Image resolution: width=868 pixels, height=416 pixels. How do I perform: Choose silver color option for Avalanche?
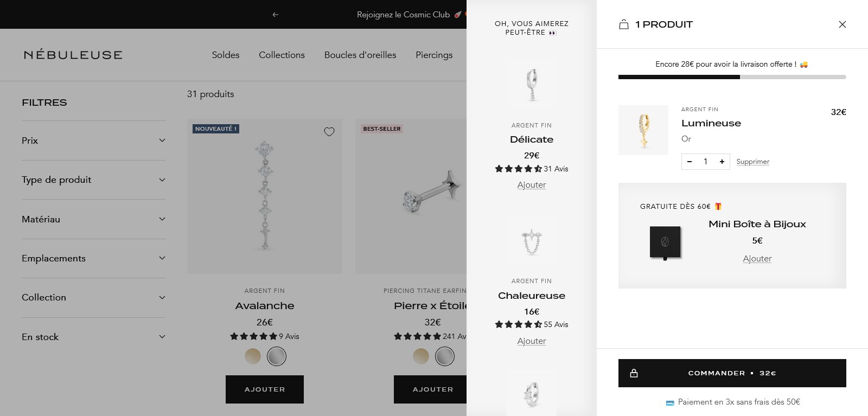(277, 356)
